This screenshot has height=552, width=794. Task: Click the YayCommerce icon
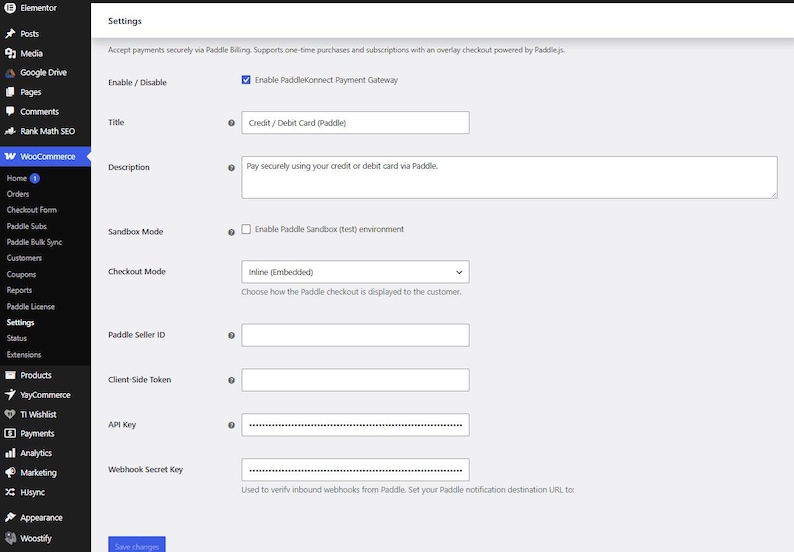pyautogui.click(x=10, y=395)
